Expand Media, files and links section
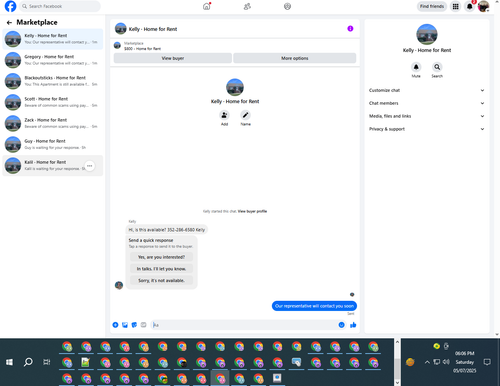The image size is (500, 386). pos(427,116)
